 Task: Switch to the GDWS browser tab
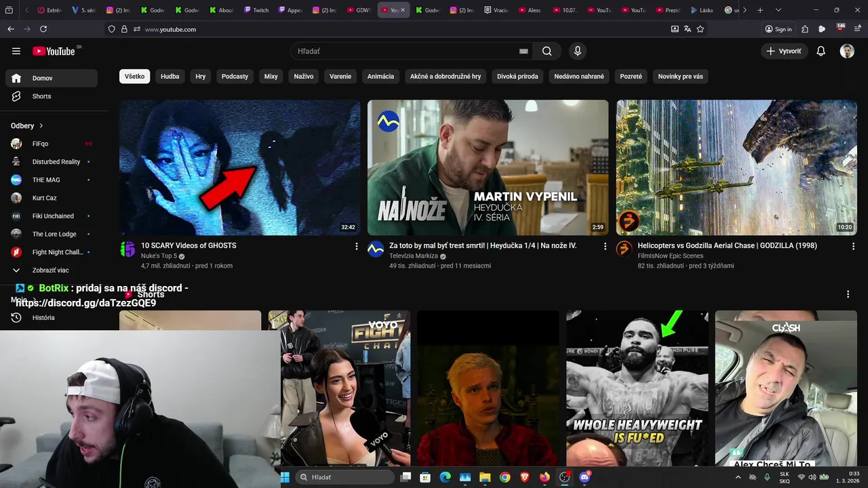point(359,10)
